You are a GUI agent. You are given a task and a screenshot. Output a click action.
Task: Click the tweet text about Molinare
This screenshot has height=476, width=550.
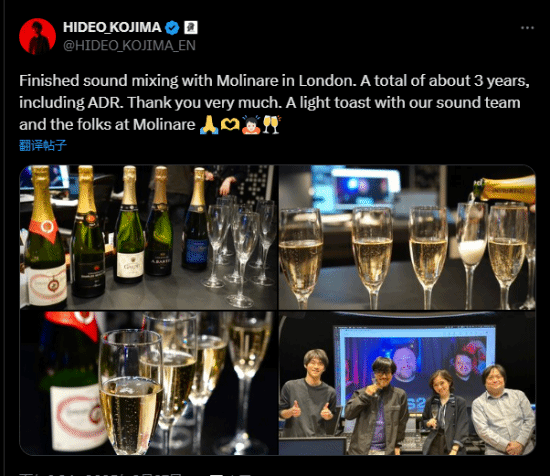[x=274, y=102]
